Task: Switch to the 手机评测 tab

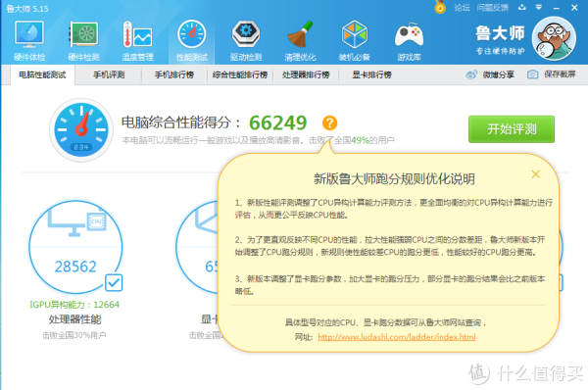Action: pos(109,74)
